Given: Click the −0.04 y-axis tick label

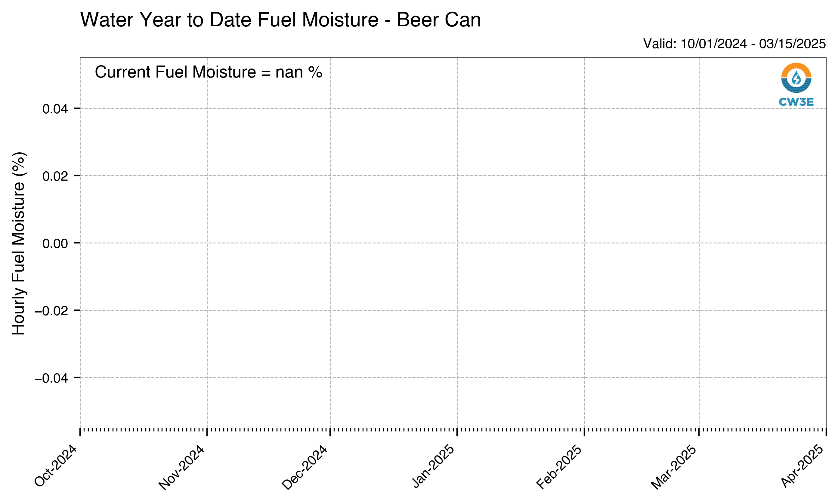Looking at the screenshot, I should click(x=51, y=378).
